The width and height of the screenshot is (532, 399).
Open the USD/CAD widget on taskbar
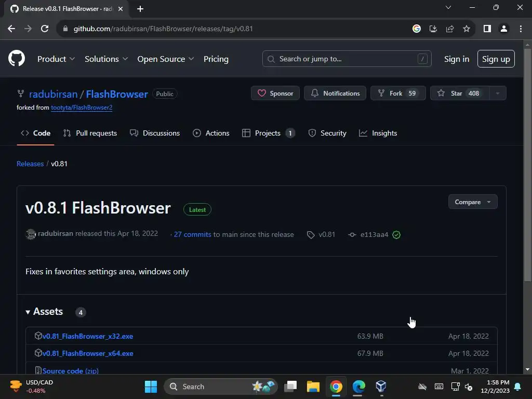click(31, 387)
